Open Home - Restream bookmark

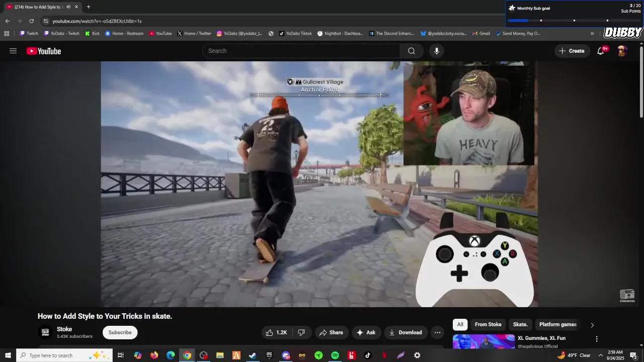[x=124, y=34]
